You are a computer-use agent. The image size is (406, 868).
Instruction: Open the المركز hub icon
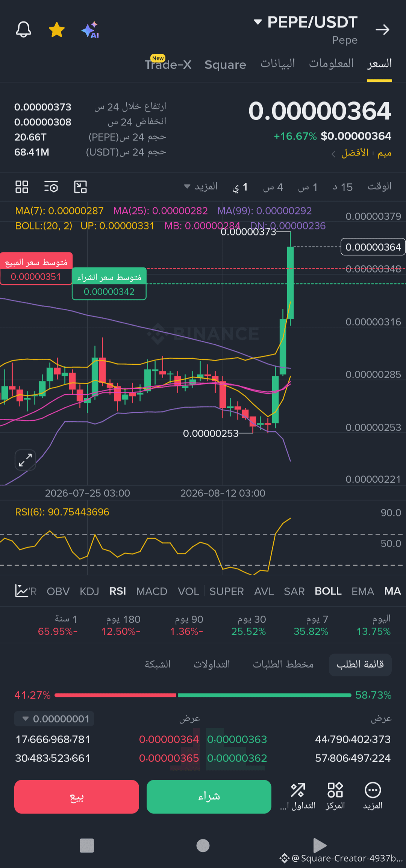(x=335, y=796)
